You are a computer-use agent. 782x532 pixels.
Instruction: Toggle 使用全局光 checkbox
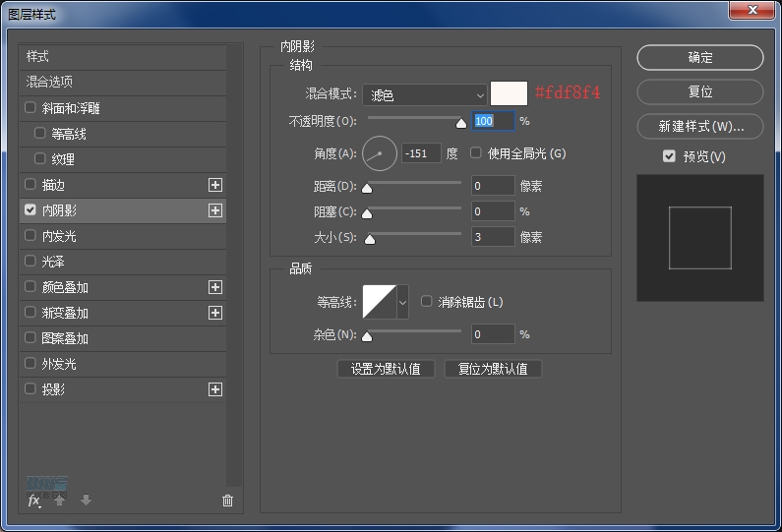click(476, 153)
